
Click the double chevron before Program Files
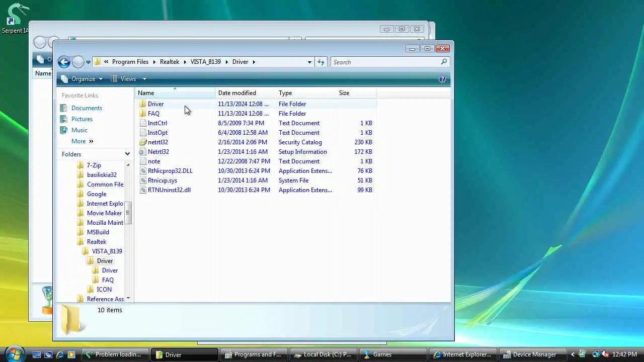106,62
